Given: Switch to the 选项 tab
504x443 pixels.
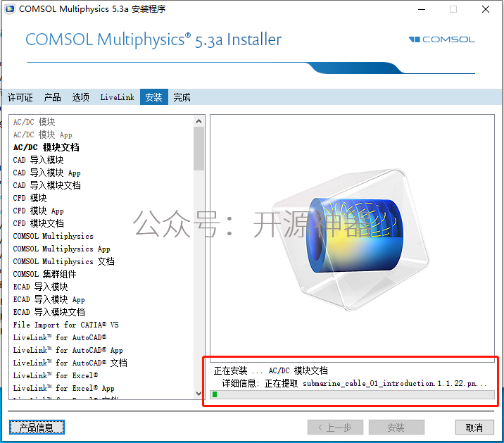Looking at the screenshot, I should point(81,97).
